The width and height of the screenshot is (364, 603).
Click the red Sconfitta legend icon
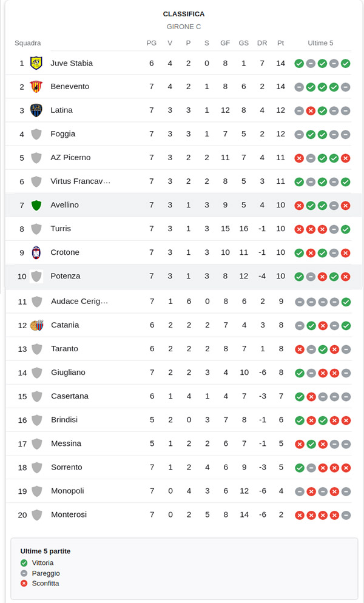pyautogui.click(x=24, y=584)
